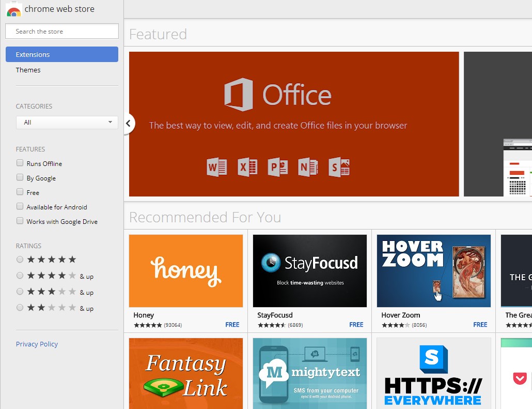Image resolution: width=532 pixels, height=409 pixels.
Task: Click the OneNote icon in Office banner
Action: 308,167
